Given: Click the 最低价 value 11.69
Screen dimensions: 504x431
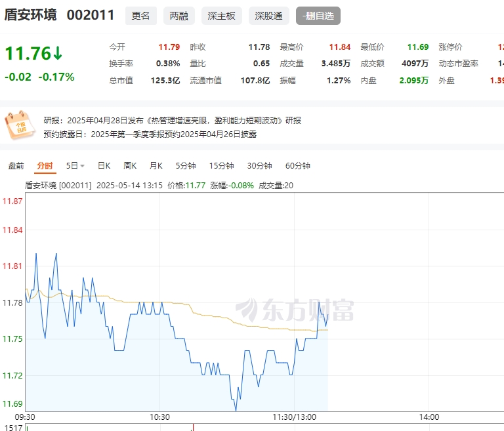Looking at the screenshot, I should pyautogui.click(x=418, y=47).
